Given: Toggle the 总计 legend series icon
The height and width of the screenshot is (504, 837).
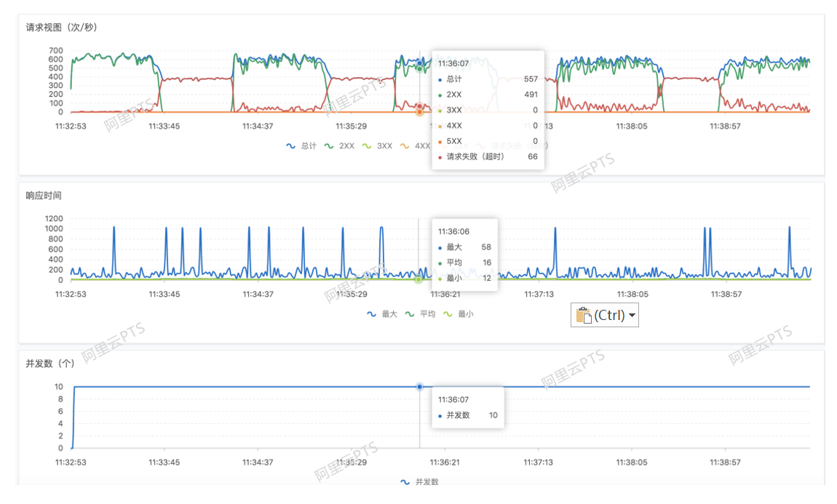Looking at the screenshot, I should (291, 145).
